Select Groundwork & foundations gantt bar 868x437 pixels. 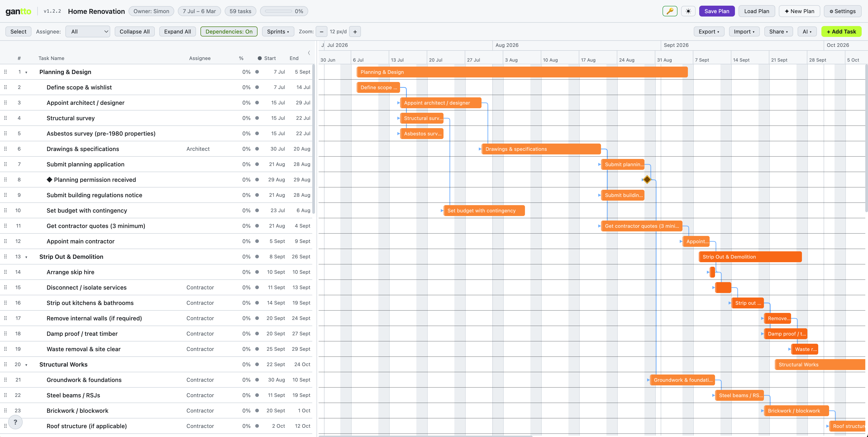[683, 380]
